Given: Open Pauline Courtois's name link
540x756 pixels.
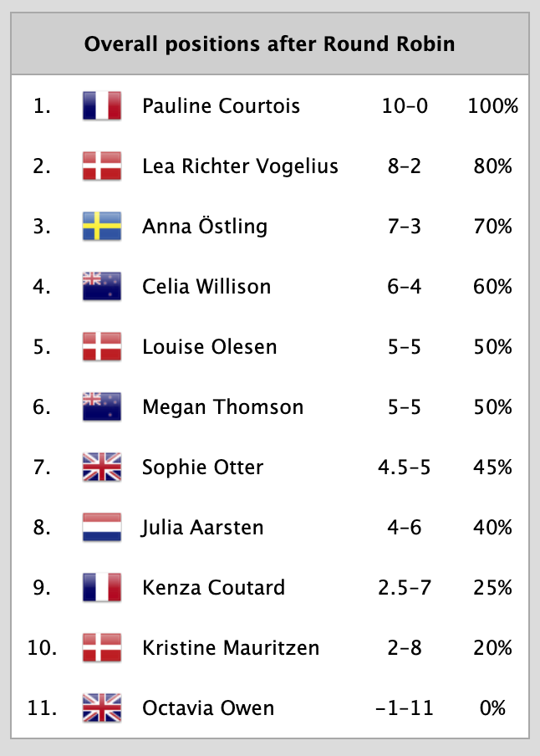Looking at the screenshot, I should pos(221,106).
